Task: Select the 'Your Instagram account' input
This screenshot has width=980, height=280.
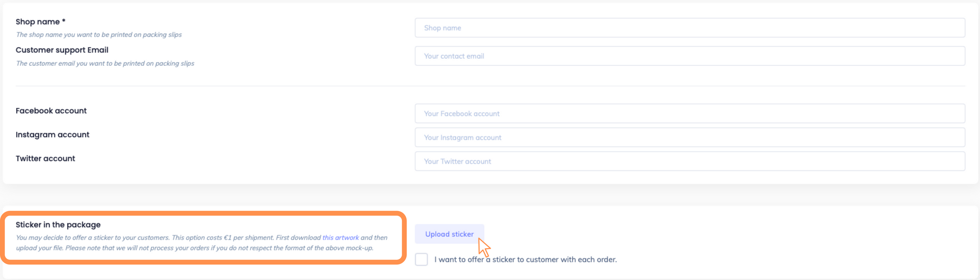Action: coord(689,137)
